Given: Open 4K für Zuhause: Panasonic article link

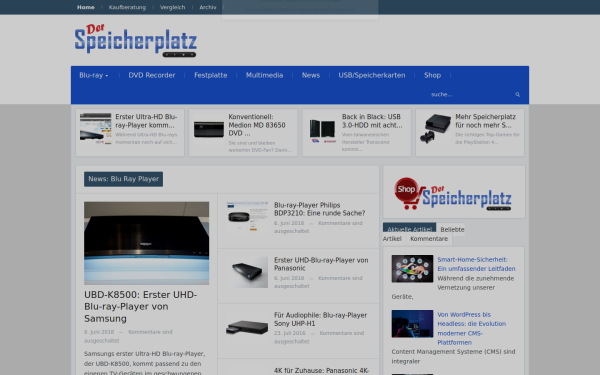Looking at the screenshot, I should [321, 370].
